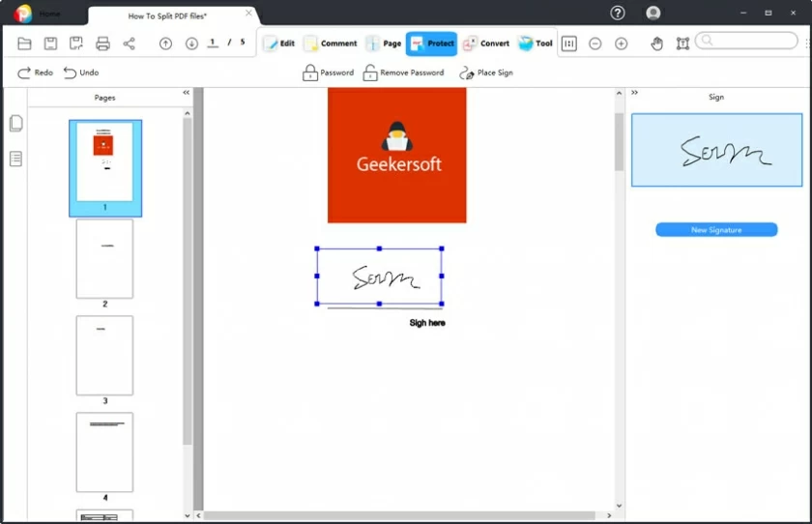Switch to the Comment tab
The image size is (812, 524).
pyautogui.click(x=331, y=44)
